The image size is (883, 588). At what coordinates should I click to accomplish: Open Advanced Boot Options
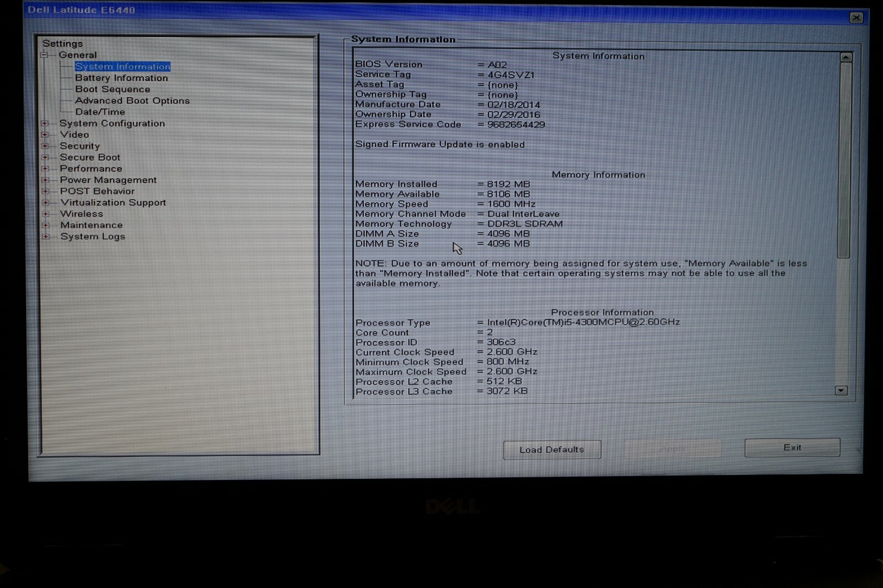[x=132, y=101]
